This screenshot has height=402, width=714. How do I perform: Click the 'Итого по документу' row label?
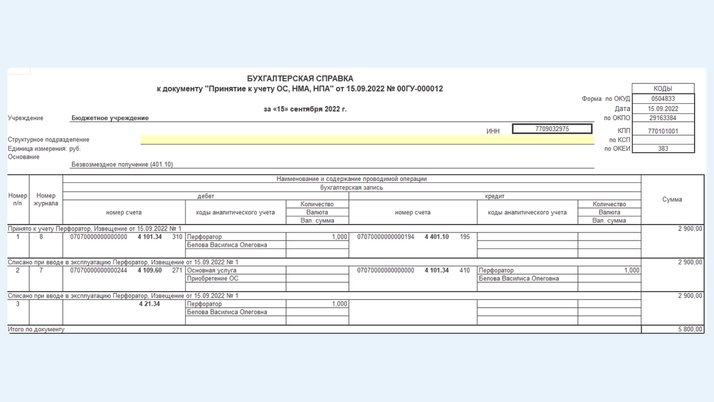click(x=36, y=330)
